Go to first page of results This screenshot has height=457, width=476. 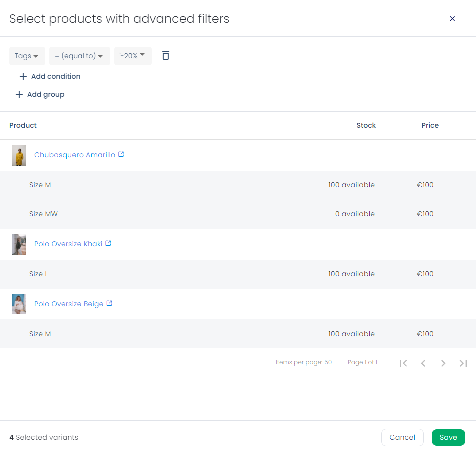(403, 363)
